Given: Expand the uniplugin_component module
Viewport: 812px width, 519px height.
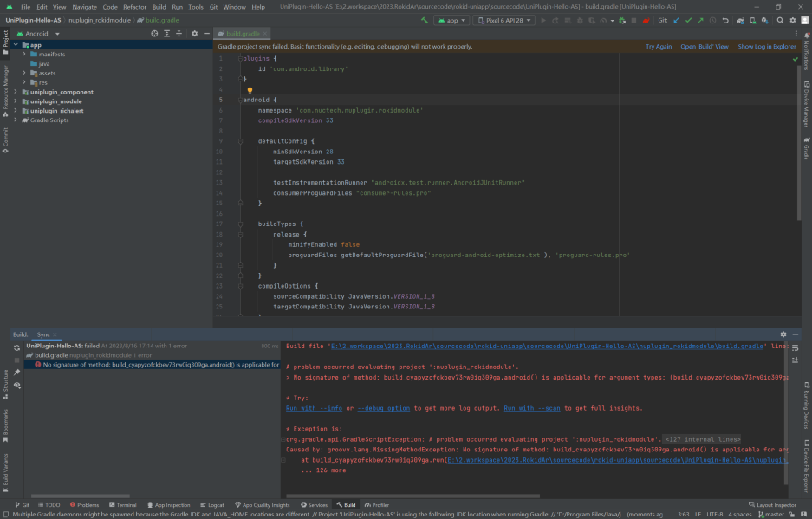Looking at the screenshot, I should [16, 92].
